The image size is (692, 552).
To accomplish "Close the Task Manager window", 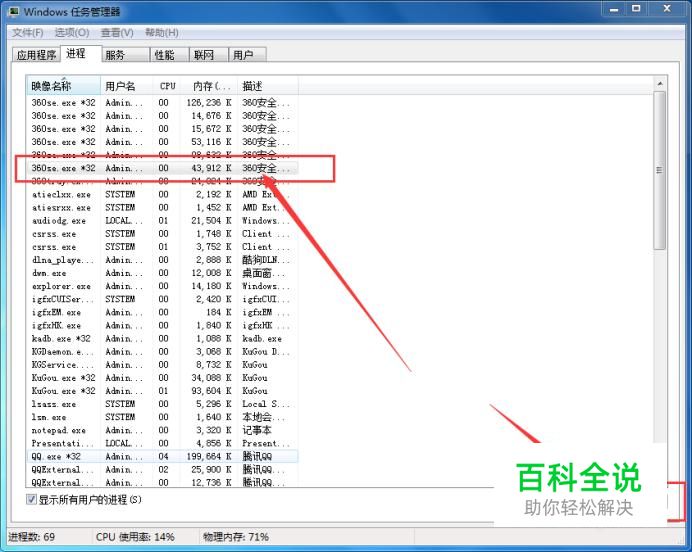I will (666, 10).
